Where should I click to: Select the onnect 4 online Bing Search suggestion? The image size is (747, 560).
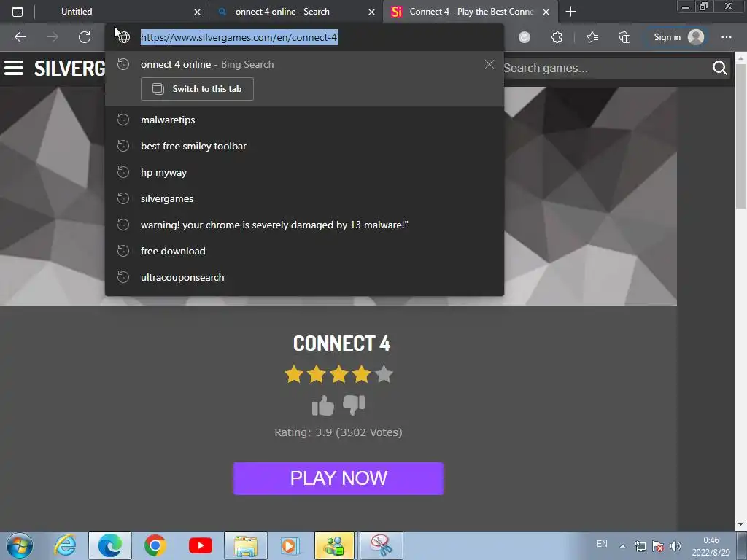click(x=304, y=64)
